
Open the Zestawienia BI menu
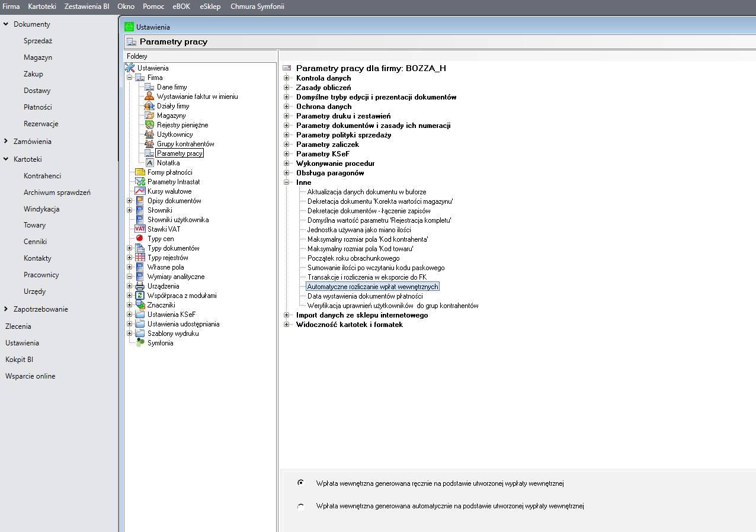pos(87,7)
